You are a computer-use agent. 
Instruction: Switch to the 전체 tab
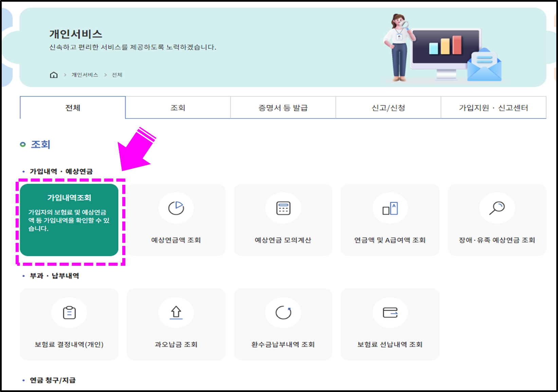pos(73,107)
